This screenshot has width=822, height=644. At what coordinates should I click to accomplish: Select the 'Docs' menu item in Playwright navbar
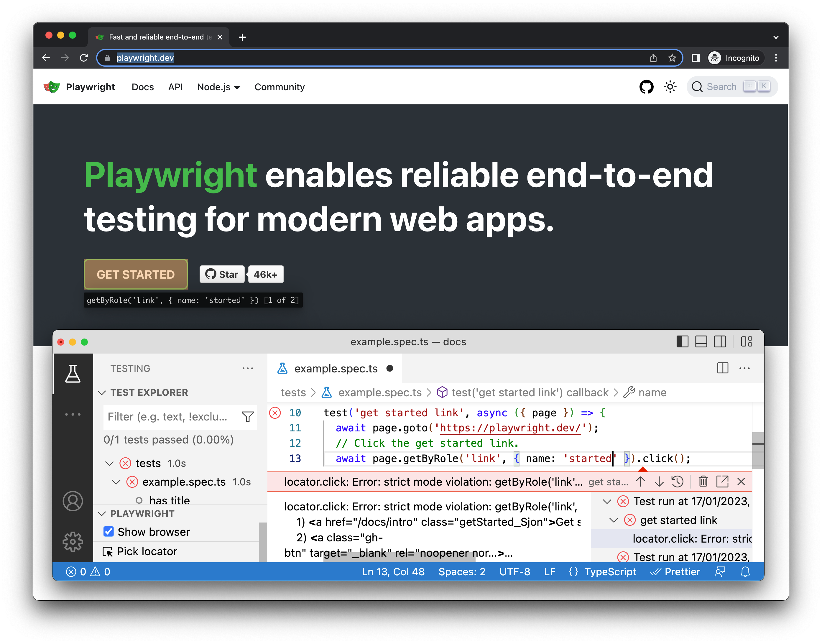click(x=143, y=87)
